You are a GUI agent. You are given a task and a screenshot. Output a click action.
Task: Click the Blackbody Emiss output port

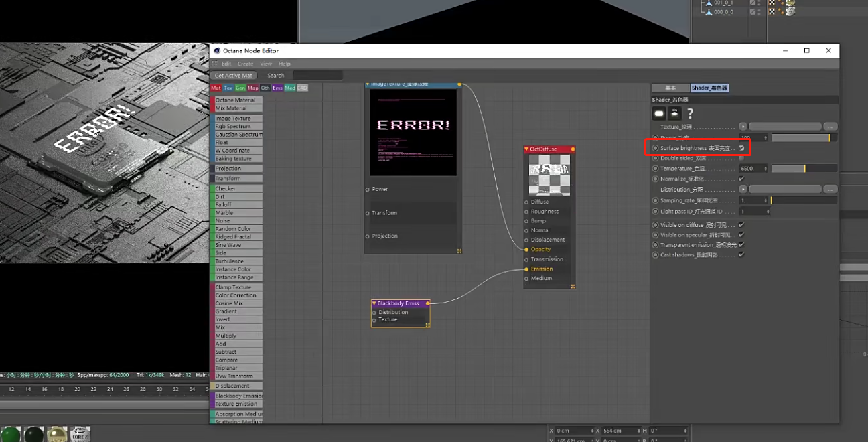[x=428, y=303]
